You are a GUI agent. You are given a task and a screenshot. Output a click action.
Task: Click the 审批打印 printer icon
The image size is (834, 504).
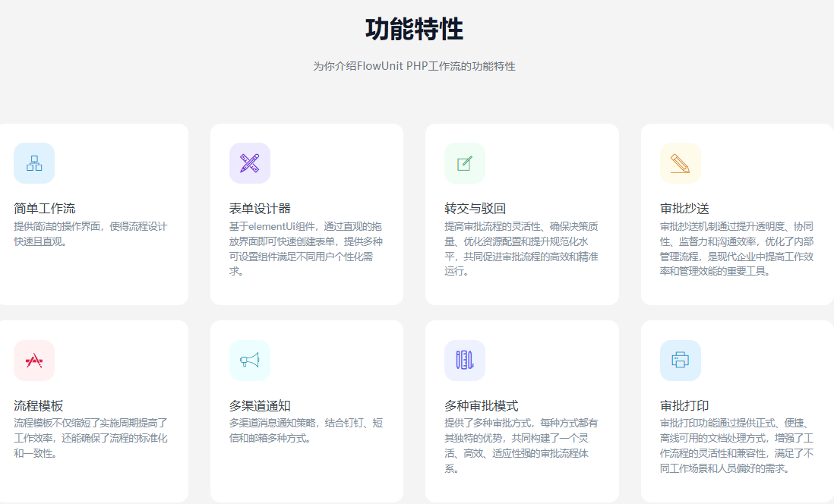(681, 361)
